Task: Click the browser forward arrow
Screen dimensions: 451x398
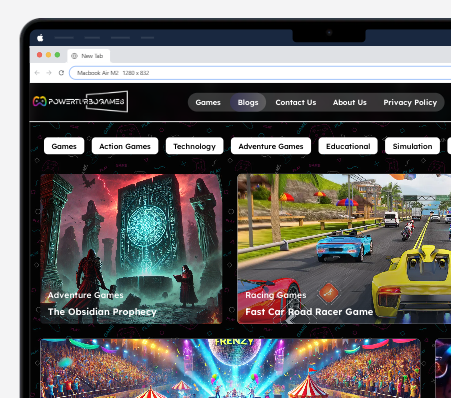Action: click(x=49, y=73)
